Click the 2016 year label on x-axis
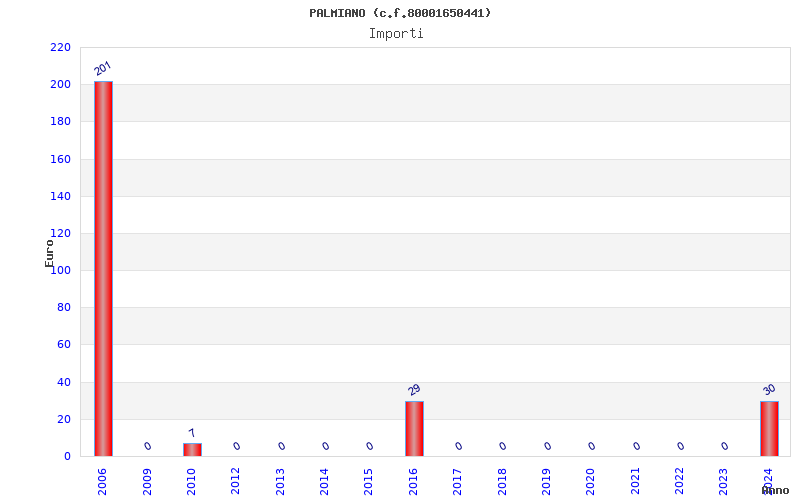The height and width of the screenshot is (500, 800). 413,482
